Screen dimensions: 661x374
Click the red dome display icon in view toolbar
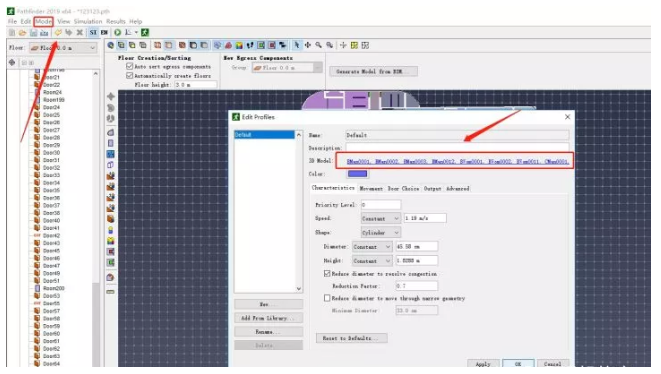(228, 45)
